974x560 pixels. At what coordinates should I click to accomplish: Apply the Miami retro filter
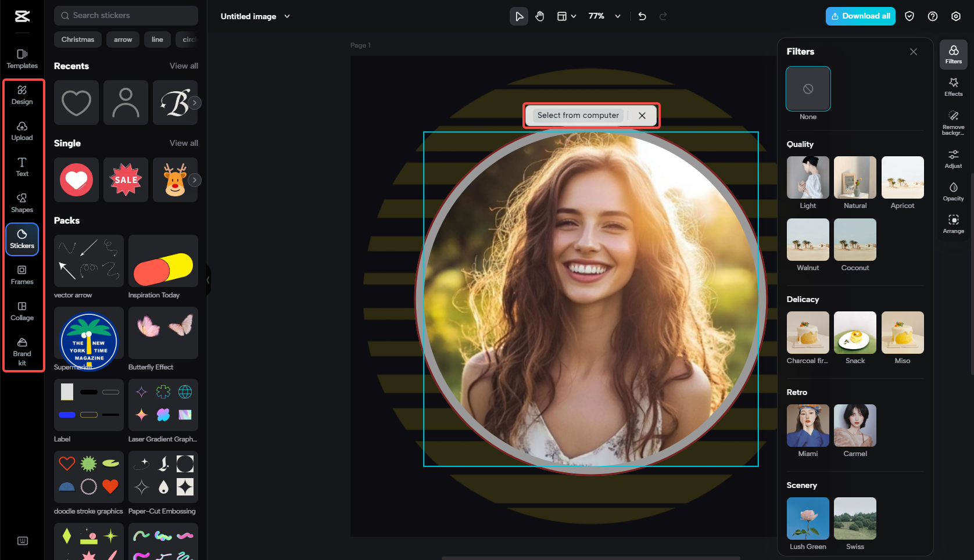coord(808,425)
